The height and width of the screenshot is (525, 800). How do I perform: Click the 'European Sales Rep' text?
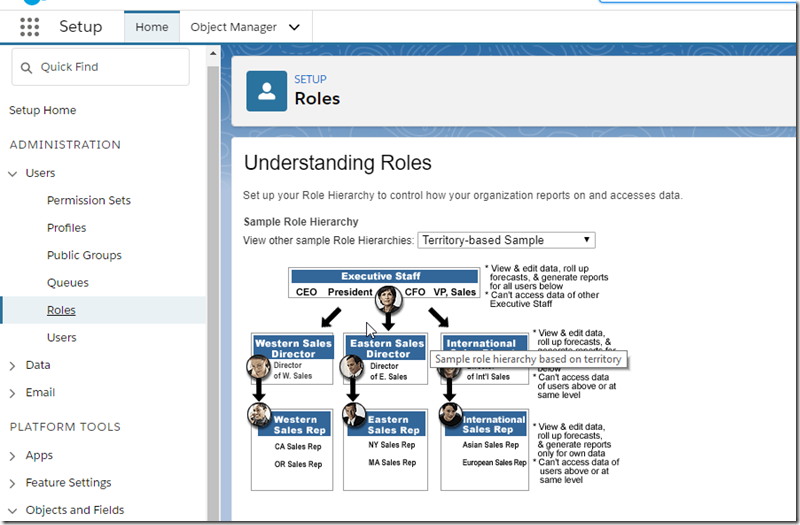coord(494,463)
